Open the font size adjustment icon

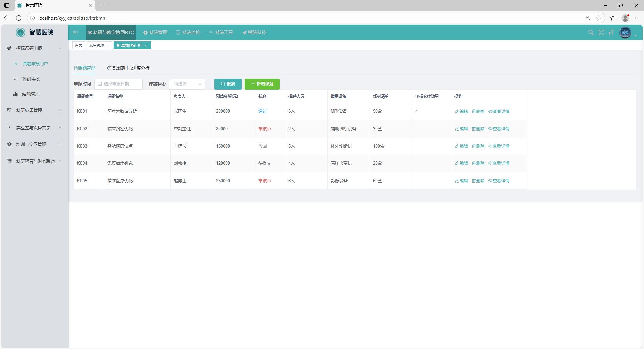point(611,32)
